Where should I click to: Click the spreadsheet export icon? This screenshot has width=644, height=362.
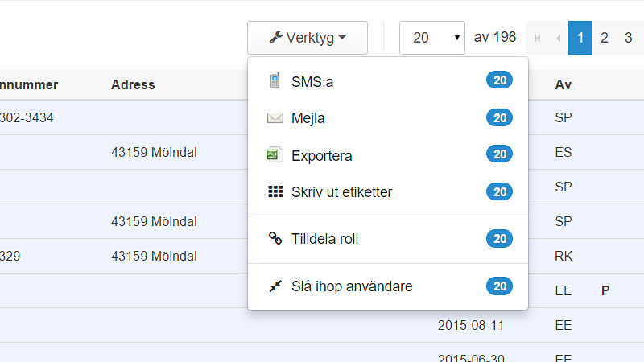(x=275, y=154)
